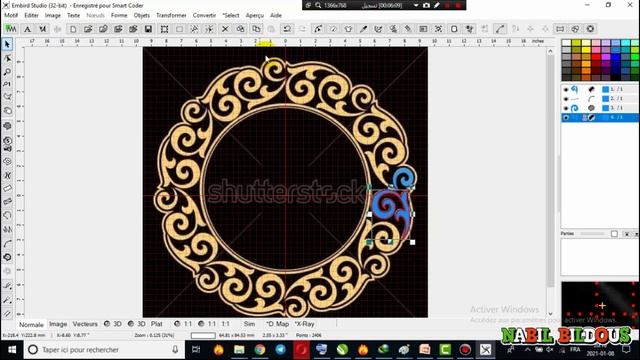Image resolution: width=640 pixels, height=360 pixels.
Task: Click the hoop frame icon in toolbar
Action: click(x=560, y=29)
